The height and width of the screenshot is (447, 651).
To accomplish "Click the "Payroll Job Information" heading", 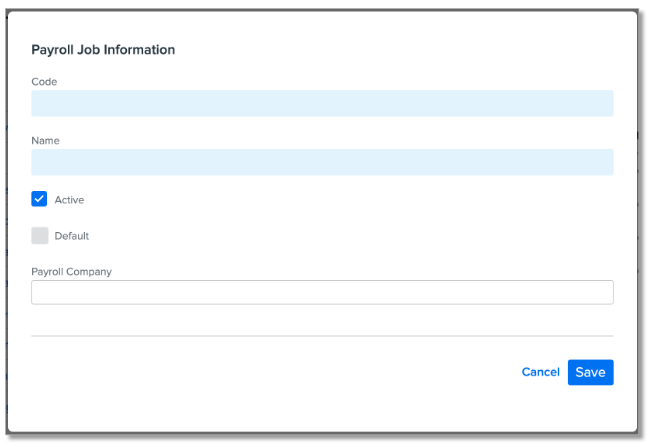I will [103, 49].
